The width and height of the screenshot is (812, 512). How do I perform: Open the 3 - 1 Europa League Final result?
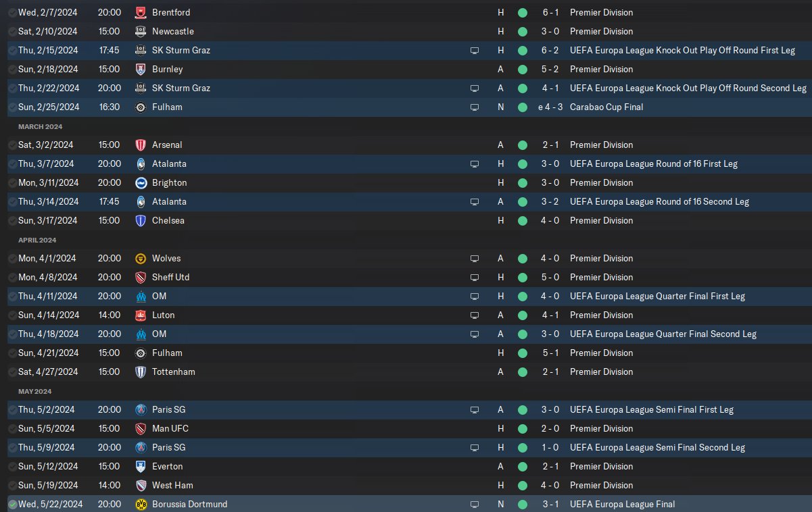[x=551, y=504]
